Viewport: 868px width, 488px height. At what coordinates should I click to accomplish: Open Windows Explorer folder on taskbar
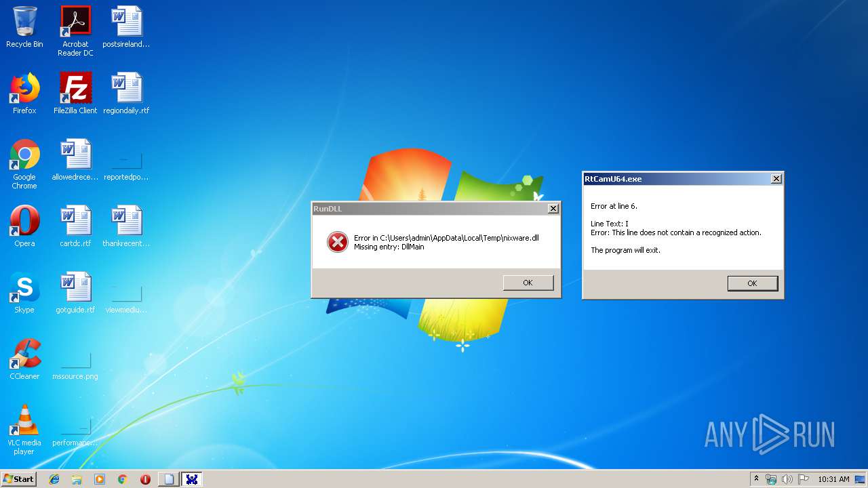tap(77, 479)
